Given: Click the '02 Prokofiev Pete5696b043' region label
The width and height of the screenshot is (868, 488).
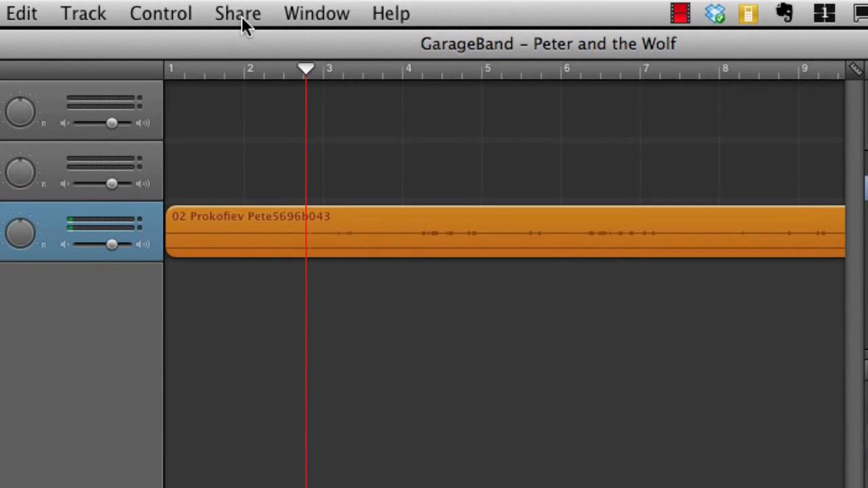Looking at the screenshot, I should (x=251, y=216).
